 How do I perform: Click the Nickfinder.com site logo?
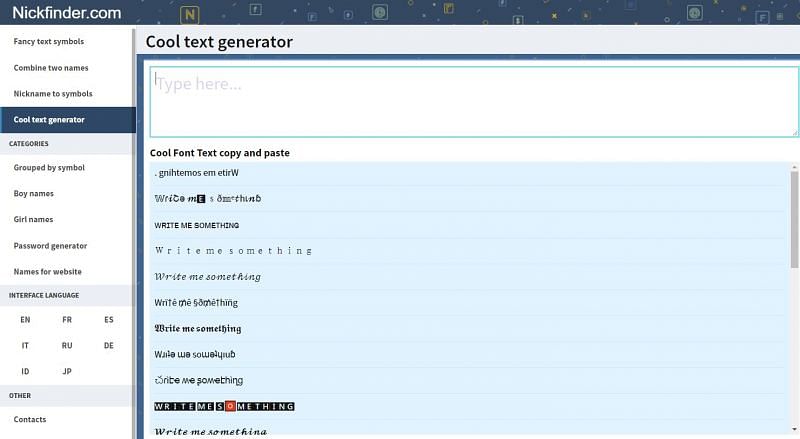tap(67, 13)
